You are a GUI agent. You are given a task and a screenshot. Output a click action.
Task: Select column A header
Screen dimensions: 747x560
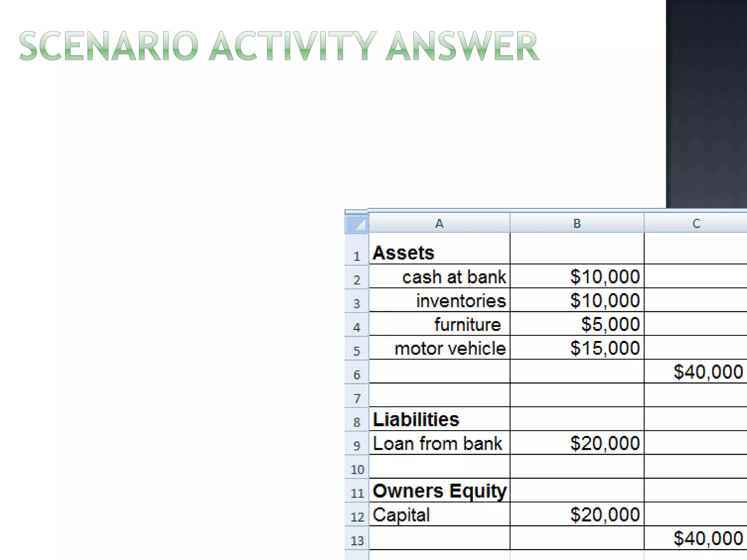pyautogui.click(x=439, y=223)
